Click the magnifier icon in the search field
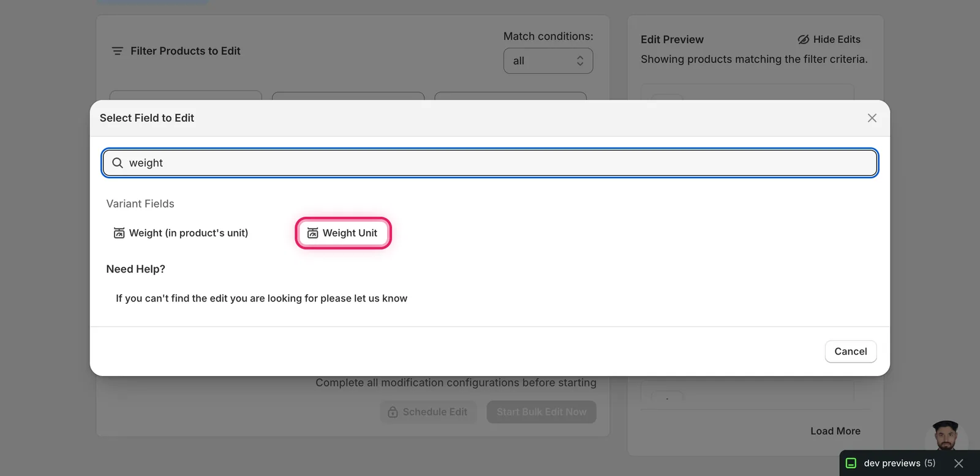Image resolution: width=980 pixels, height=476 pixels. tap(118, 163)
